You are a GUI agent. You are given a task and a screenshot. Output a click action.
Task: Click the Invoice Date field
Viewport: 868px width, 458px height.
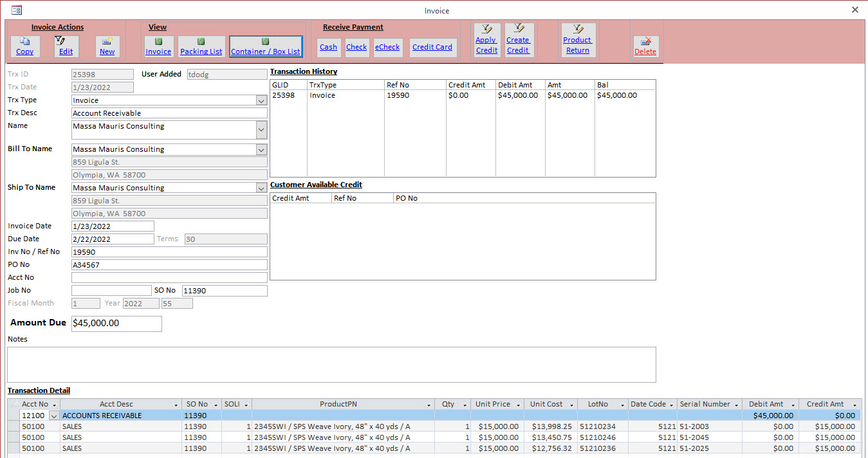click(113, 226)
